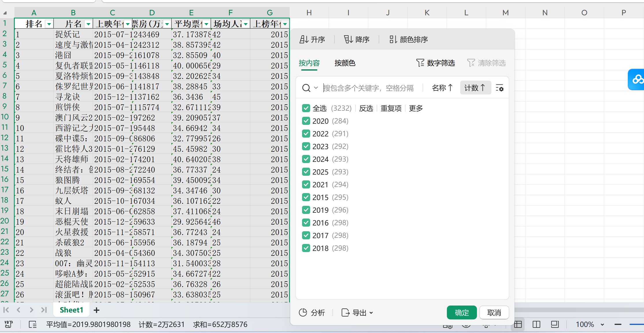Sort descending with 降序 button
This screenshot has width=644, height=333.
(357, 39)
